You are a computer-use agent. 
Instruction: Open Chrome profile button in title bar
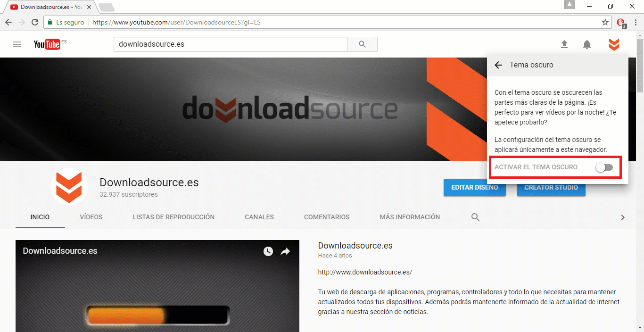point(570,5)
